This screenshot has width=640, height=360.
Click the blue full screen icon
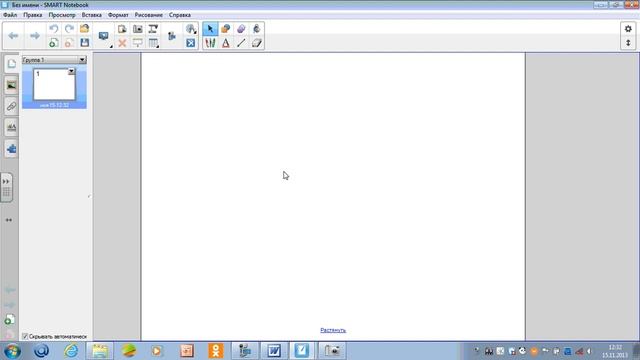191,43
